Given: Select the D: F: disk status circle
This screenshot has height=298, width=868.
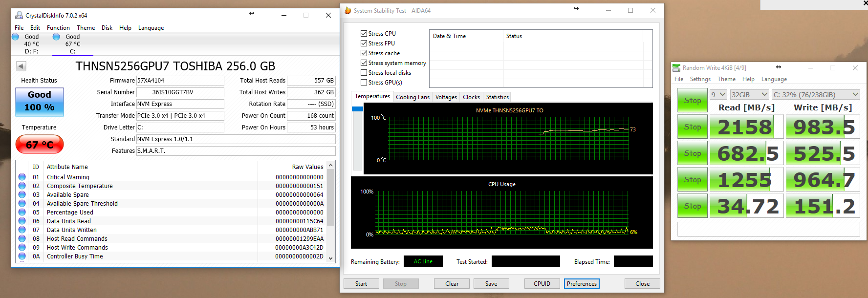Looking at the screenshot, I should 15,37.
